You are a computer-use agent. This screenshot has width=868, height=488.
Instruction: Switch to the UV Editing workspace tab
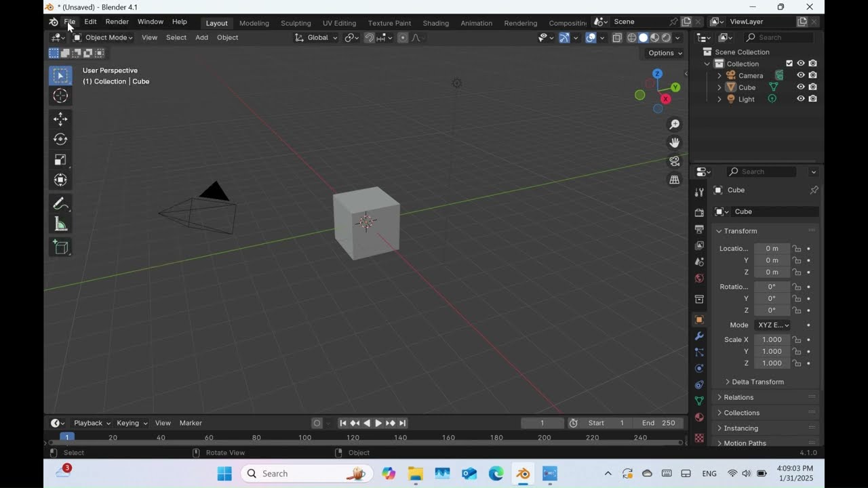click(x=339, y=23)
